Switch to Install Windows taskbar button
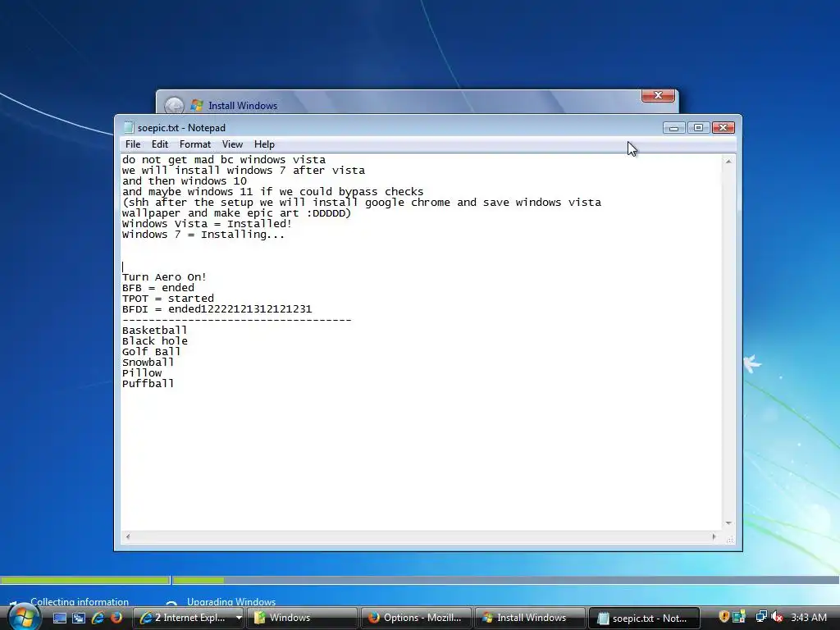The width and height of the screenshot is (840, 630). [x=529, y=618]
